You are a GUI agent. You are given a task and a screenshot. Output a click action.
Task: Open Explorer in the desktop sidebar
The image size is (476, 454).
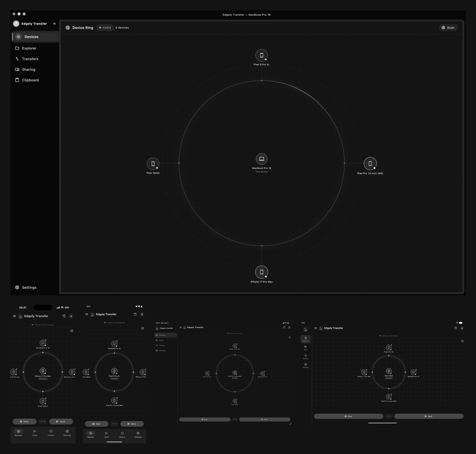pyautogui.click(x=35, y=48)
